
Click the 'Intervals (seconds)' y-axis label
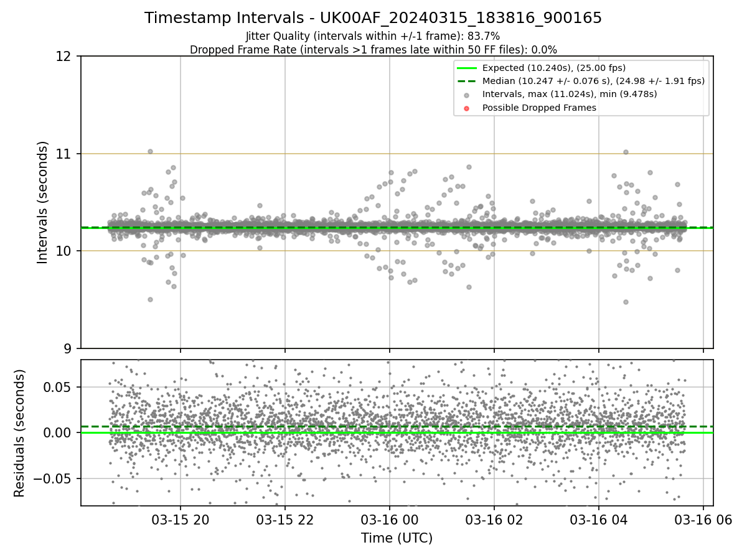[x=43, y=202]
